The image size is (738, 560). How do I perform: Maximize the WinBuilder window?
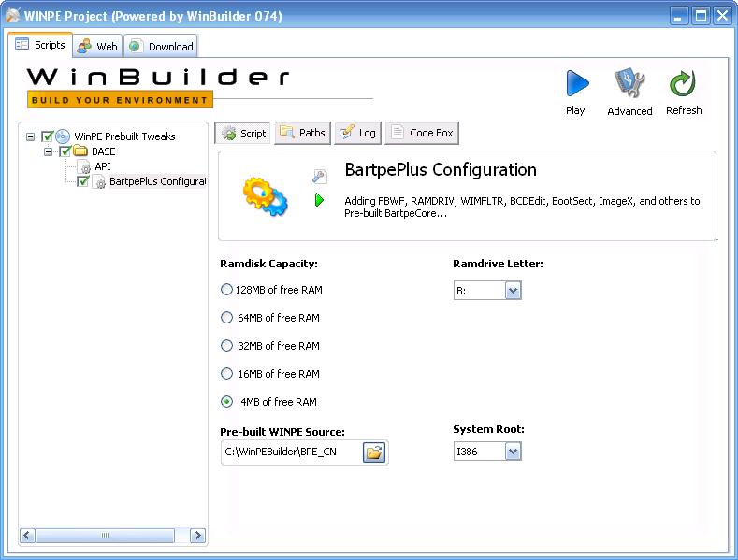[701, 16]
